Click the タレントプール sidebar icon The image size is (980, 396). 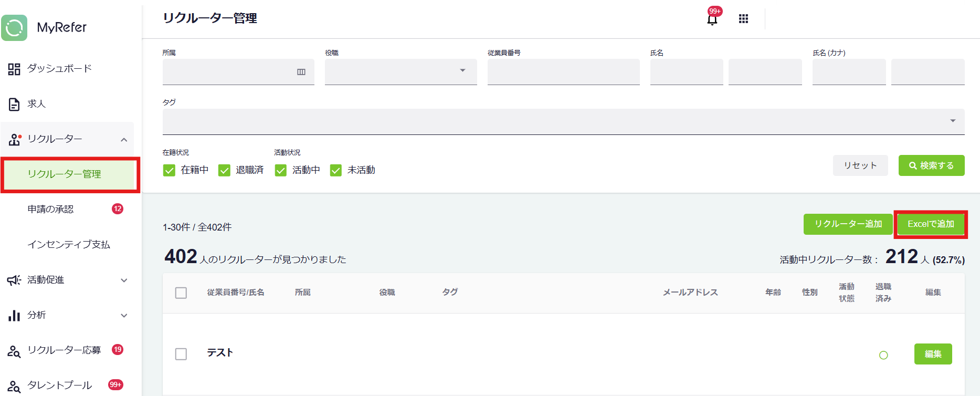pyautogui.click(x=14, y=386)
